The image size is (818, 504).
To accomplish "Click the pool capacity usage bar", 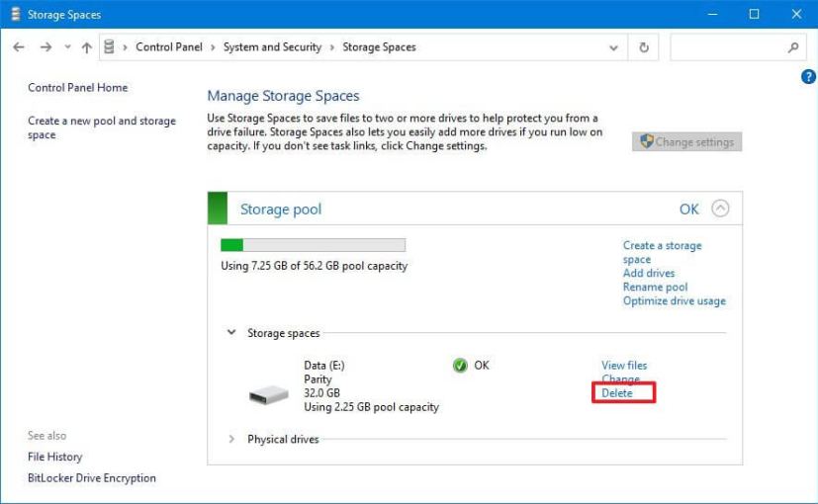I will click(x=313, y=245).
